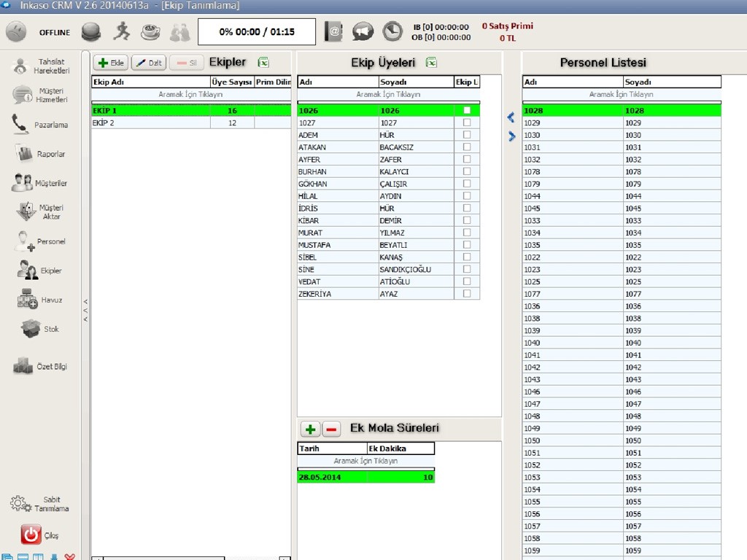
Task: Toggle team leader checkbox for ZEKERİYA AYAZ
Action: pyautogui.click(x=467, y=294)
